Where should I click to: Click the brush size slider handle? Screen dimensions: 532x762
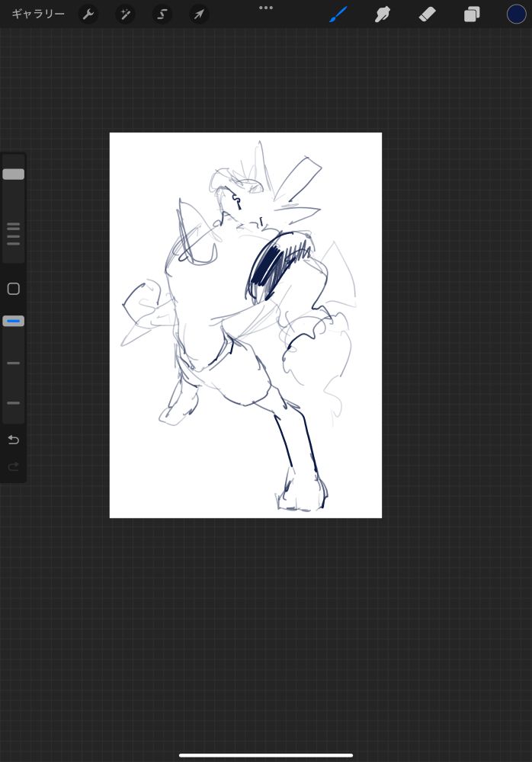(x=13, y=174)
